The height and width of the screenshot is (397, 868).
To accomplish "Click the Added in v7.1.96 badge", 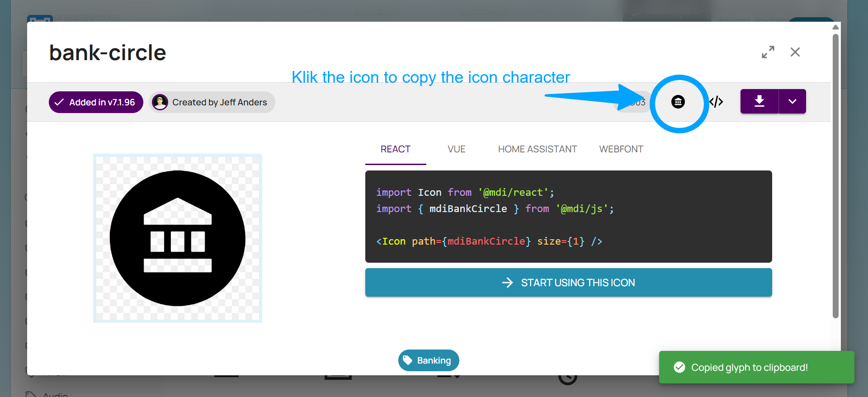I will click(96, 102).
